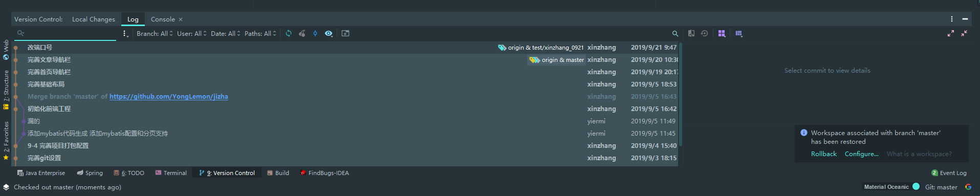Open the jizha GitHub repository link
Viewport: 980px width, 196px height.
click(x=169, y=97)
